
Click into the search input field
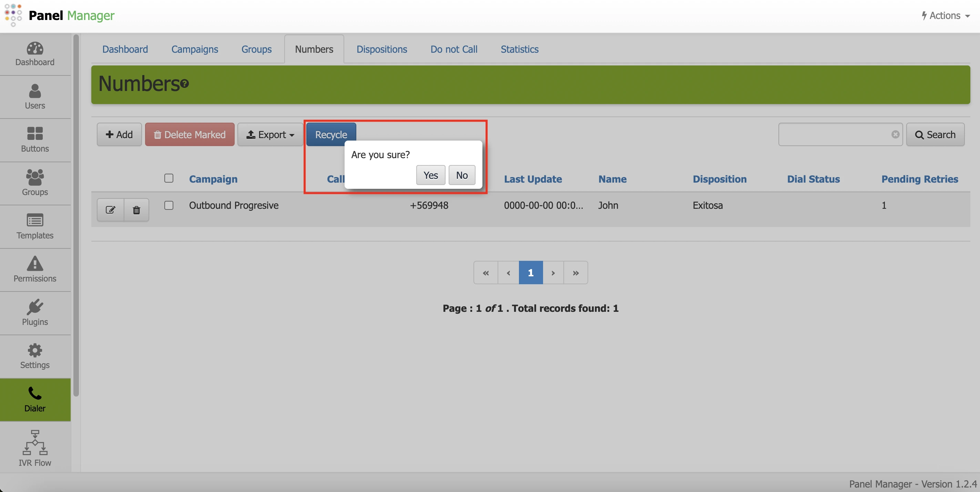pyautogui.click(x=834, y=134)
